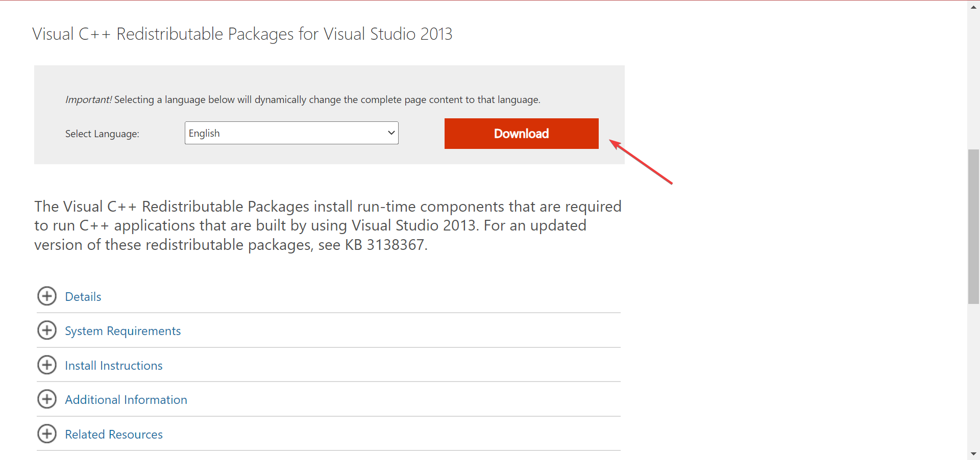Click the Important! notice text

tap(303, 99)
